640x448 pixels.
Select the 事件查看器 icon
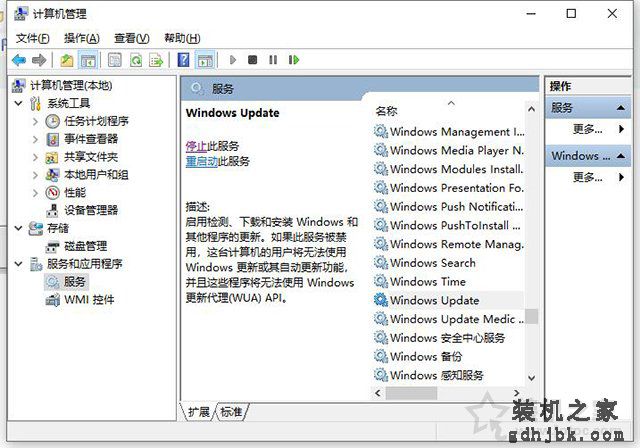click(x=52, y=139)
